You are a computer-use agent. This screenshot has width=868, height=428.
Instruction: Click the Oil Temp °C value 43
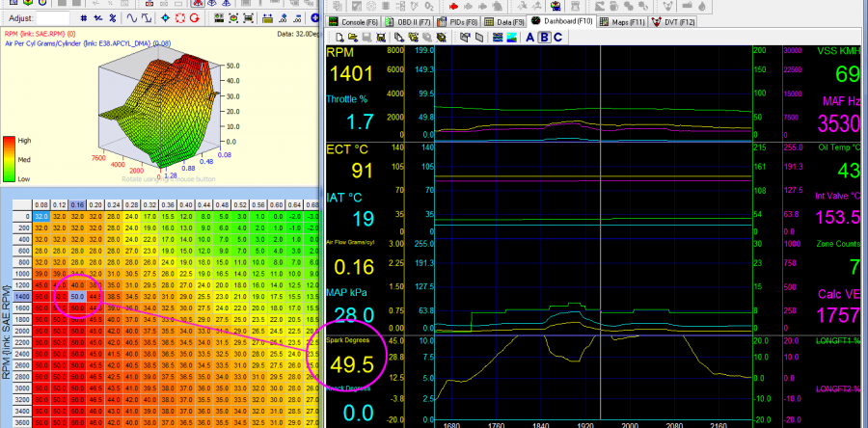[849, 171]
